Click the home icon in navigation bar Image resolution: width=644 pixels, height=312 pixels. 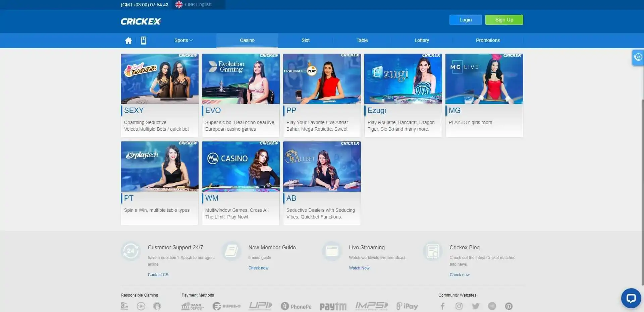click(128, 41)
